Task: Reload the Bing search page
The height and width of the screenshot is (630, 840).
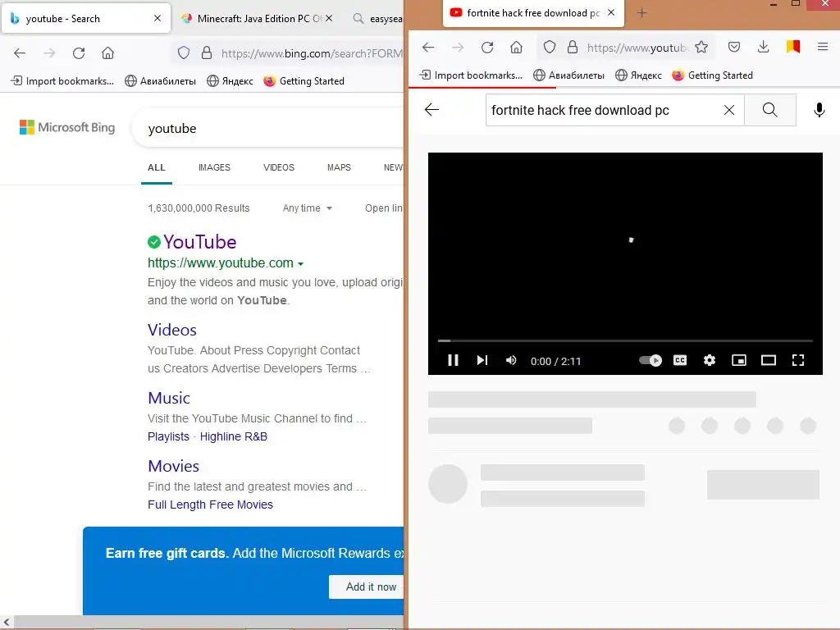Action: pyautogui.click(x=79, y=53)
